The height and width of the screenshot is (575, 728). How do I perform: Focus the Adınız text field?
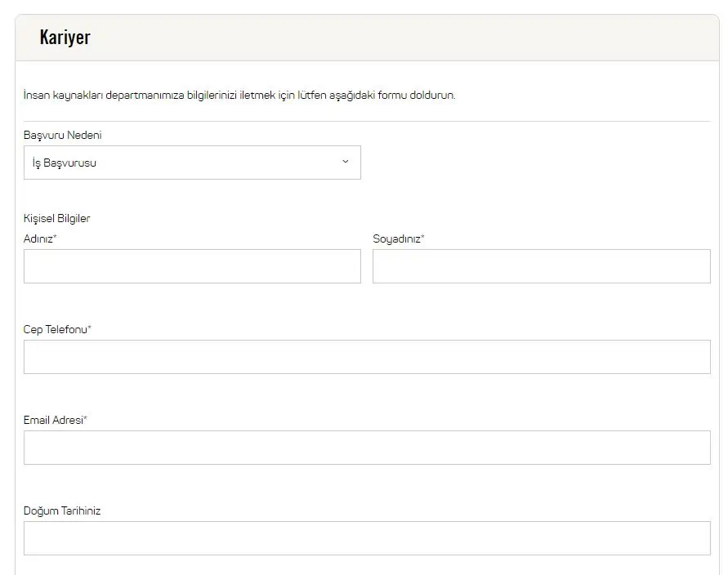pyautogui.click(x=192, y=266)
